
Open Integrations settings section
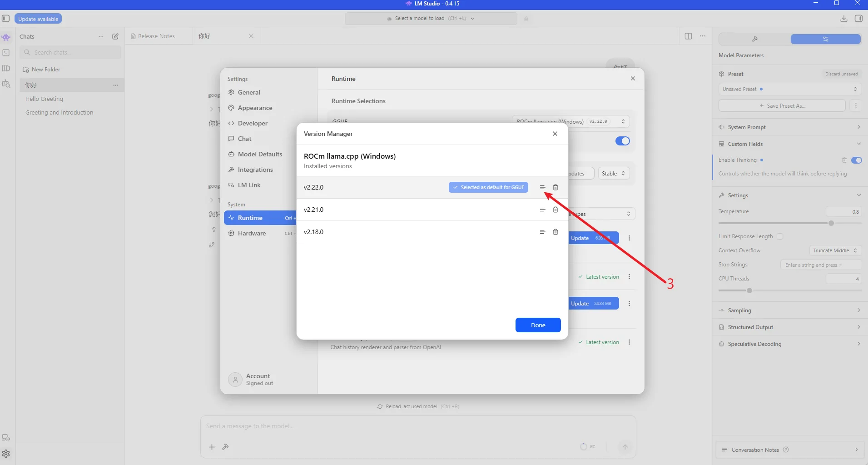[260, 170]
